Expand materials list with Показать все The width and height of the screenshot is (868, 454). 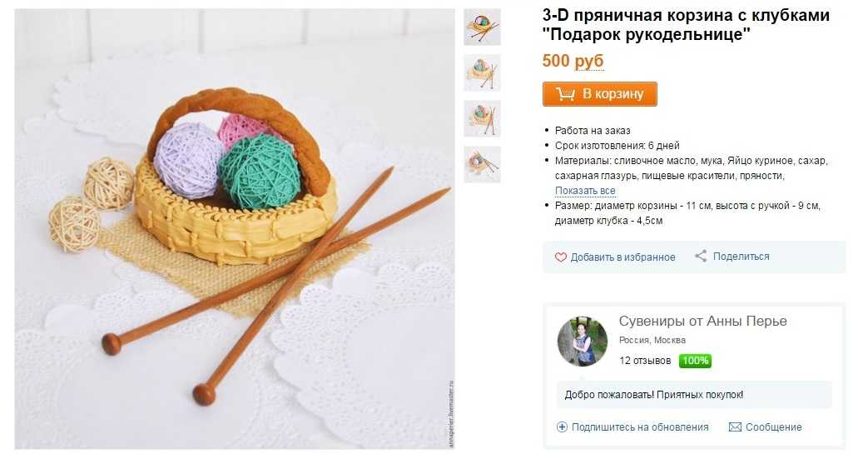tap(585, 191)
